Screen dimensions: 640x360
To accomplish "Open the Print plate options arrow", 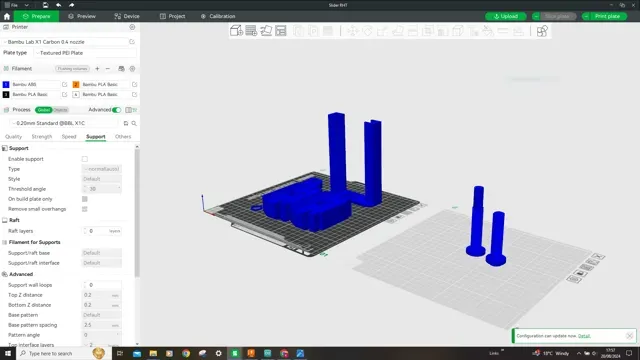I will tap(586, 16).
